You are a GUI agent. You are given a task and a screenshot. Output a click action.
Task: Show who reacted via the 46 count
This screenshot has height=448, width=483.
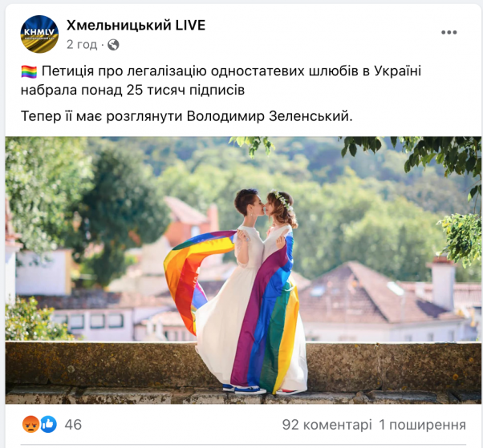[x=73, y=425]
